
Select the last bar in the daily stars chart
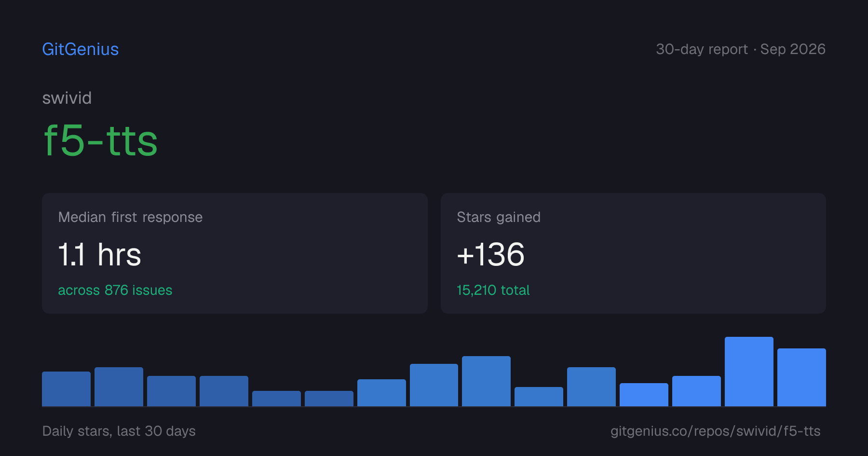(x=801, y=377)
